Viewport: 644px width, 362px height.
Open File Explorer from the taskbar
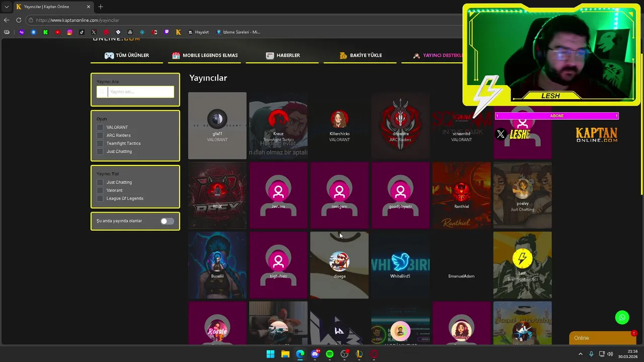(285, 354)
